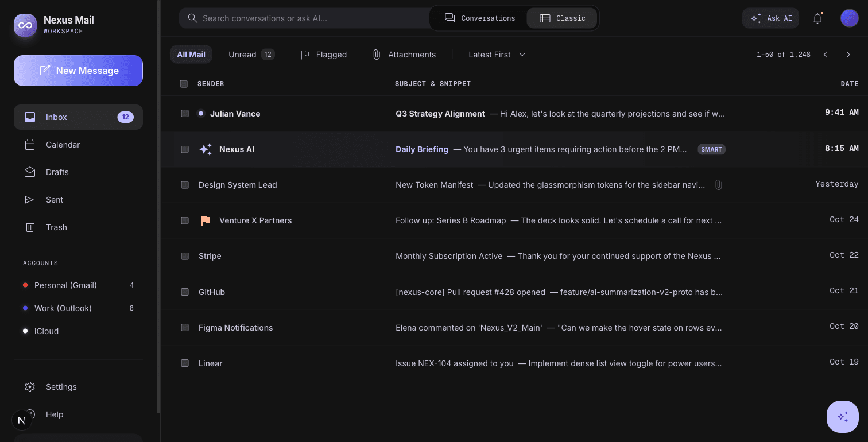
Task: Open Pull request #428 opened email
Action: [470, 292]
